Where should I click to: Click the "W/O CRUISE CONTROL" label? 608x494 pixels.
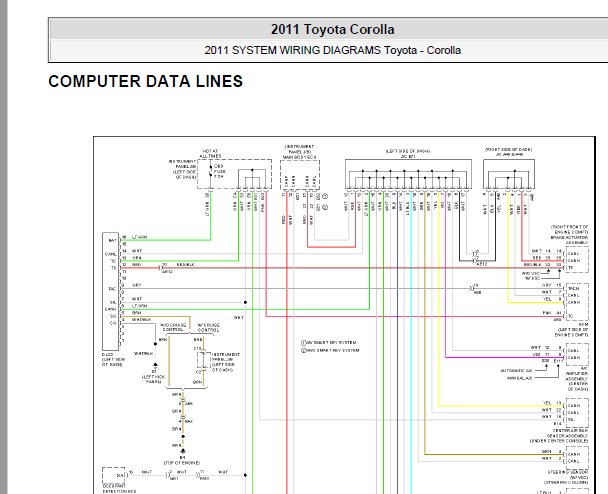point(173,327)
